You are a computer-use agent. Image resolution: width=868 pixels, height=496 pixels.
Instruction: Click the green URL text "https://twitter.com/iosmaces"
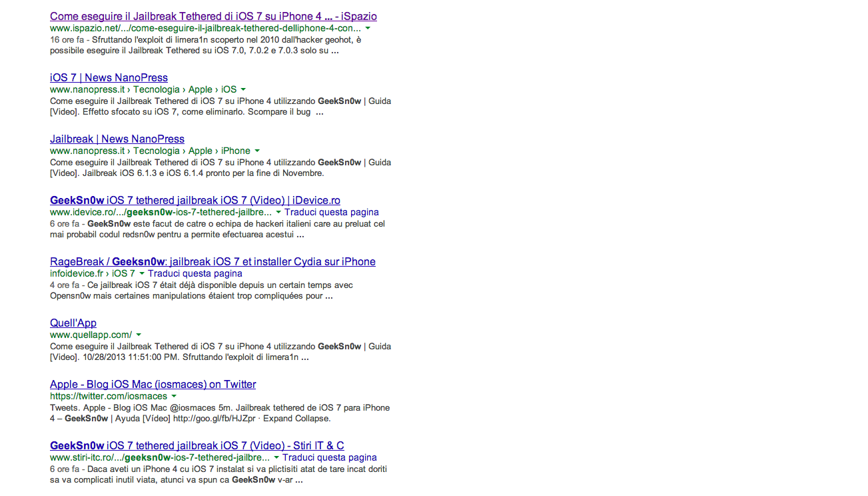point(109,396)
